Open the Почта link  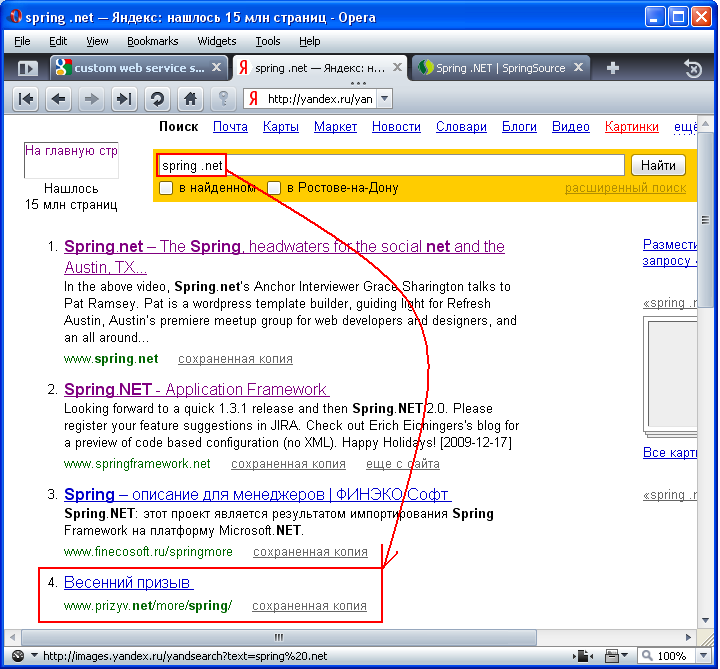(230, 127)
